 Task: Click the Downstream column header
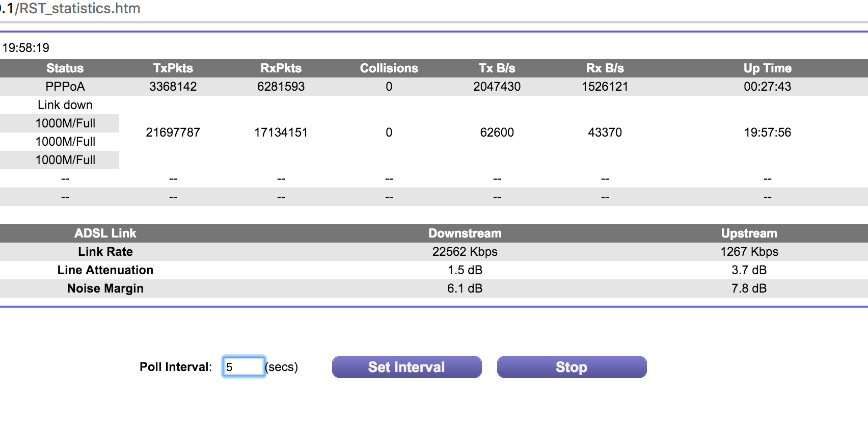click(x=465, y=233)
